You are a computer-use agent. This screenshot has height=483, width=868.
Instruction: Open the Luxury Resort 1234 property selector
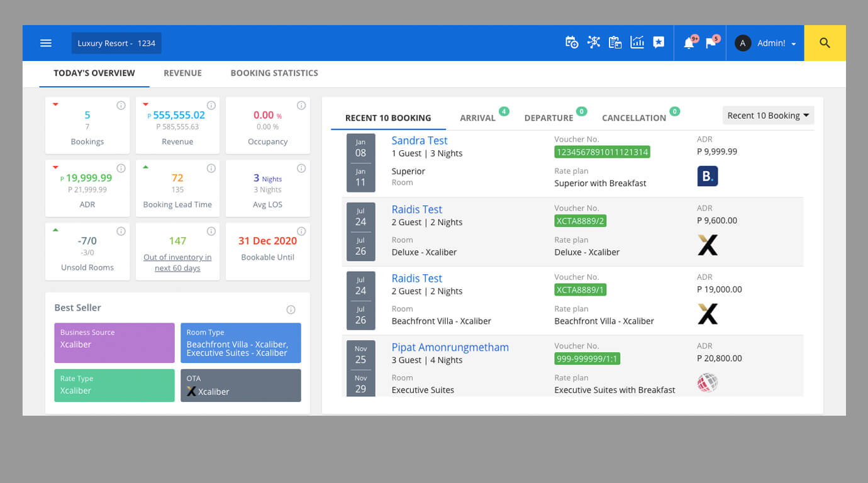pyautogui.click(x=116, y=43)
